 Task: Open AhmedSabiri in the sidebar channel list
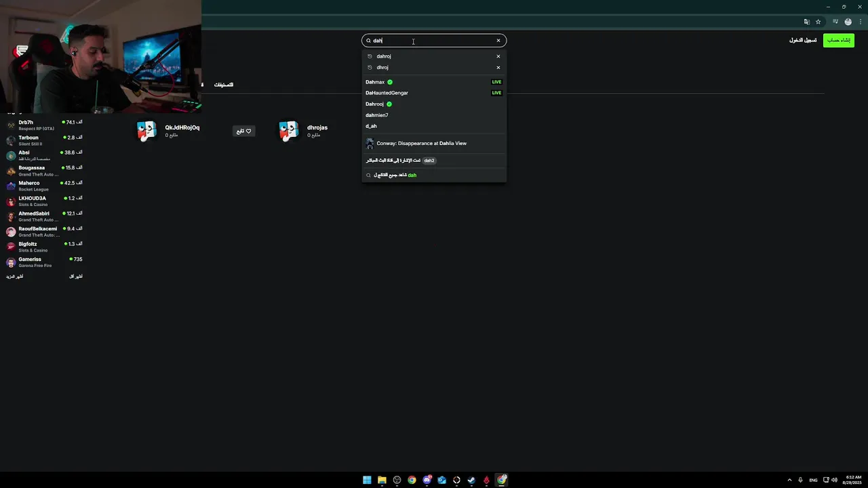click(x=44, y=217)
